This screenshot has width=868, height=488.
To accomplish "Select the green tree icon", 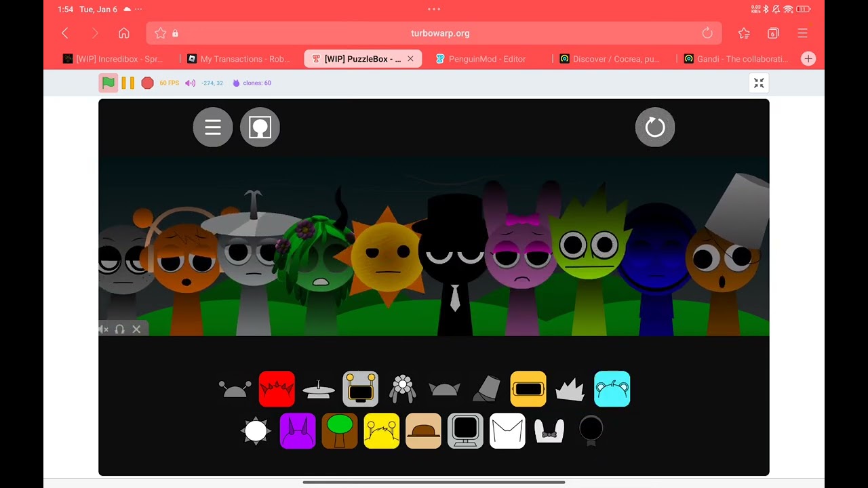I will pos(340,430).
